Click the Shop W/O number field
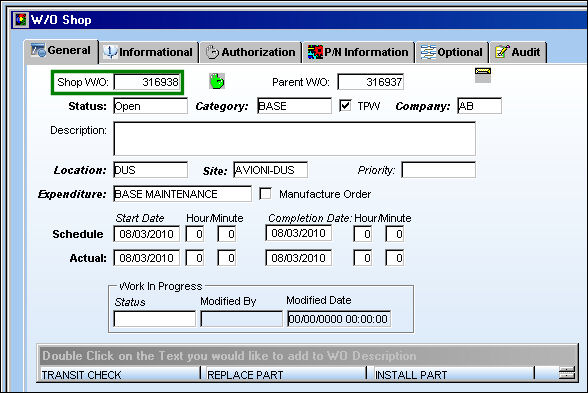This screenshot has width=588, height=393. (x=147, y=82)
